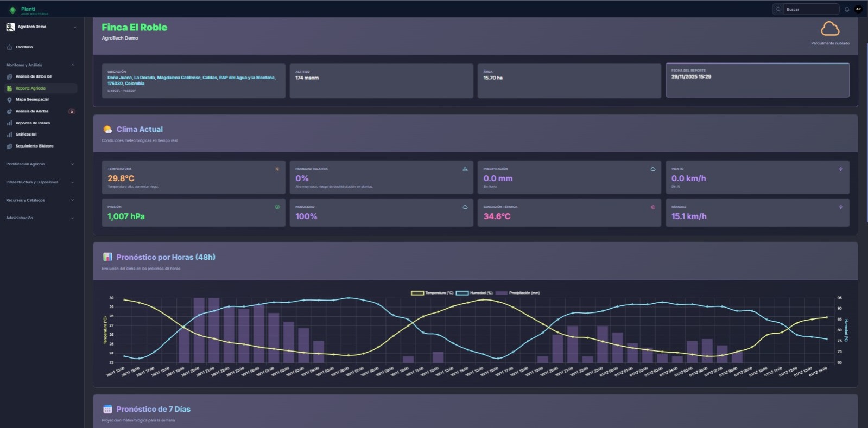Click the notification bell icon
Viewport: 868px width, 428px height.
point(846,9)
